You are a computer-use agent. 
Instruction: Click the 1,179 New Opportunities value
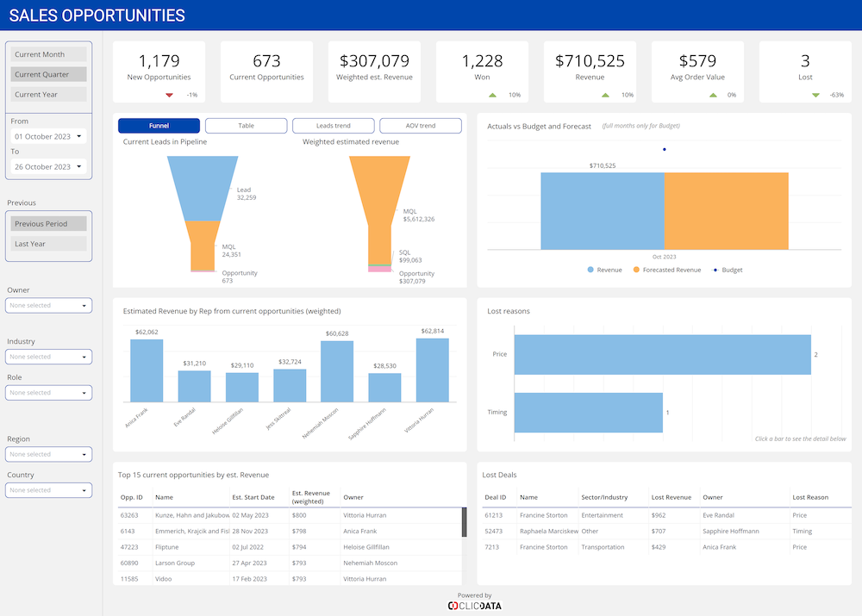point(159,60)
